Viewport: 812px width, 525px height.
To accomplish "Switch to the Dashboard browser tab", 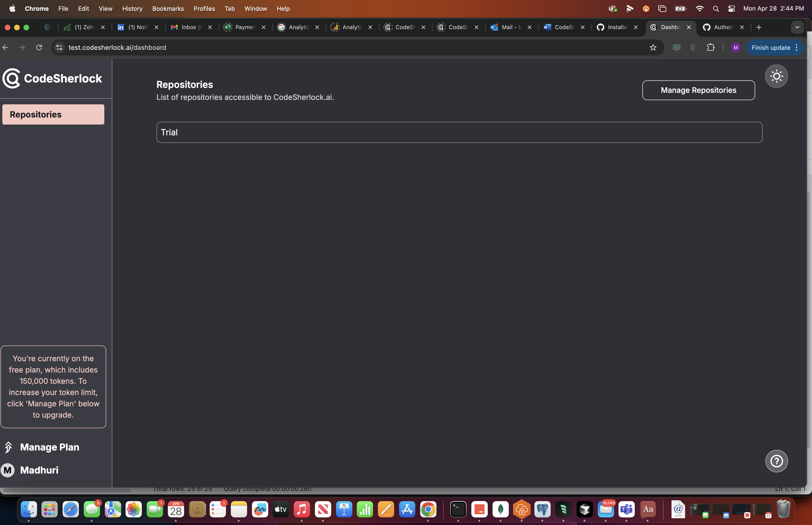I will tap(671, 27).
